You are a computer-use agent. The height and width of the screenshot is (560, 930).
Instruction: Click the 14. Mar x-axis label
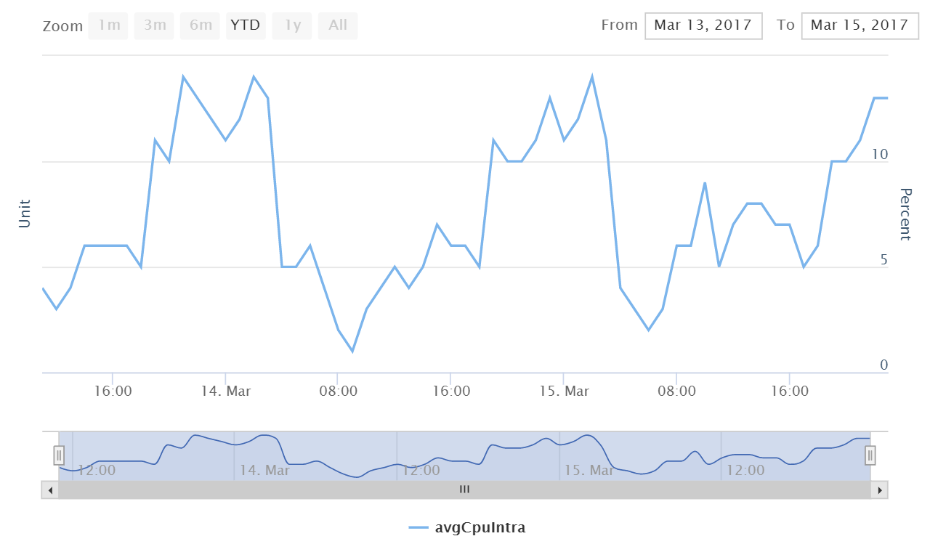[225, 391]
